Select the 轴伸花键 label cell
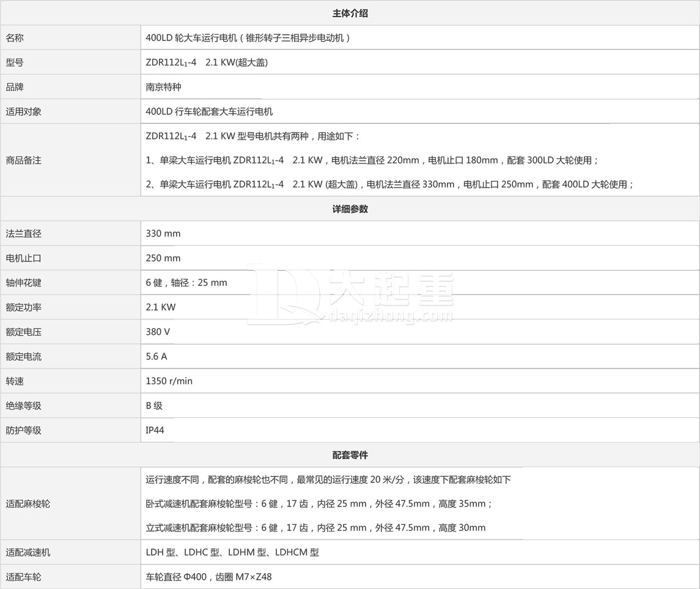Screen dimensions: 700x589 coord(70,282)
